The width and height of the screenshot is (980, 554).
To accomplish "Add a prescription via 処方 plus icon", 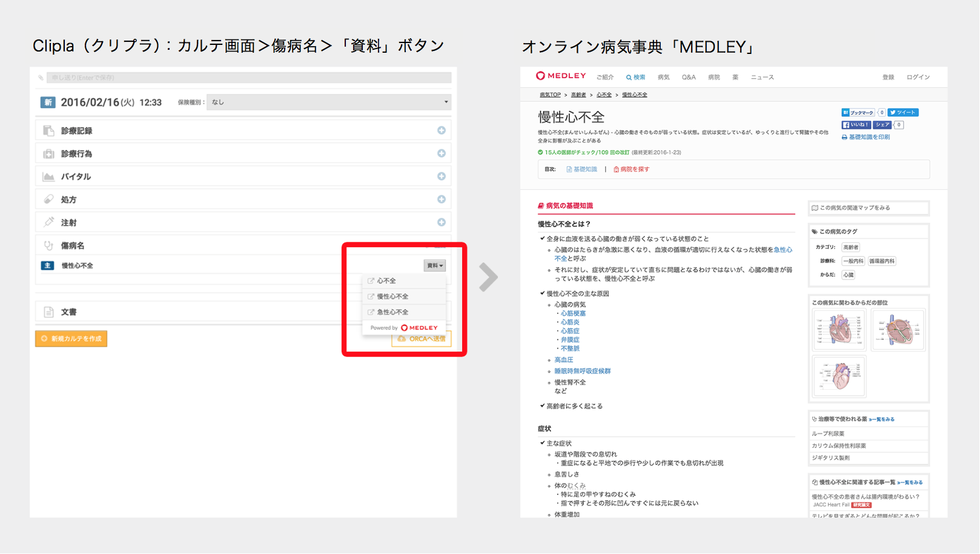I will (441, 199).
